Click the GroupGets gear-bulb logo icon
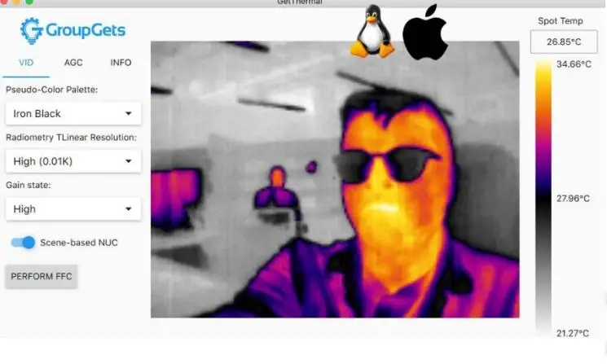 (31, 30)
